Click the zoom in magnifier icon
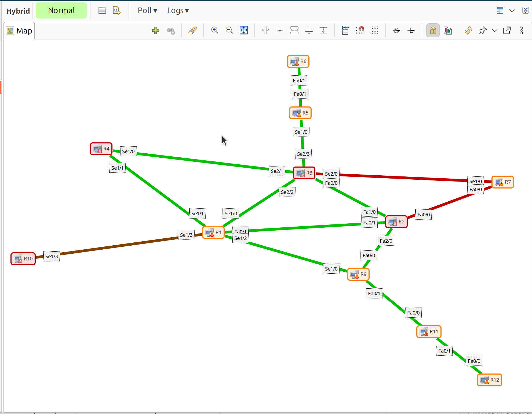 [x=214, y=30]
